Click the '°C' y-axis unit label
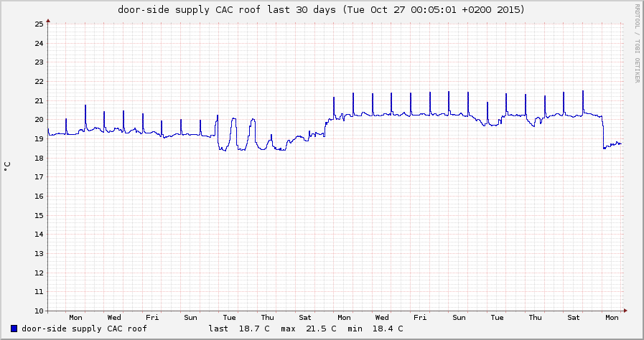This screenshot has height=340, width=644. (7, 166)
